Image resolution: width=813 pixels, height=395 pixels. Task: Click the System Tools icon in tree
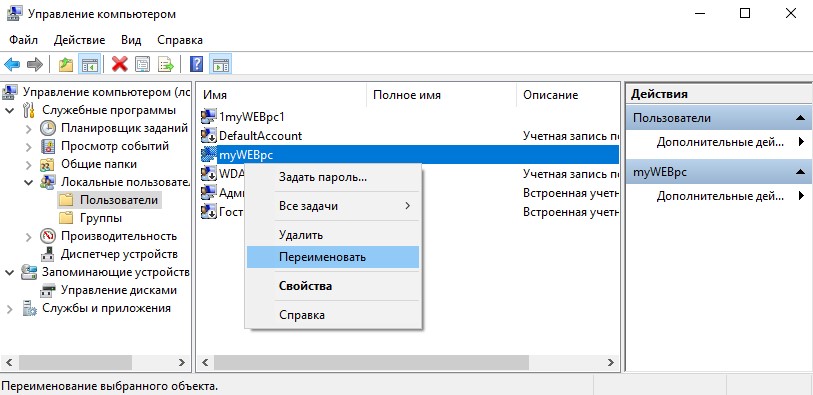click(29, 110)
